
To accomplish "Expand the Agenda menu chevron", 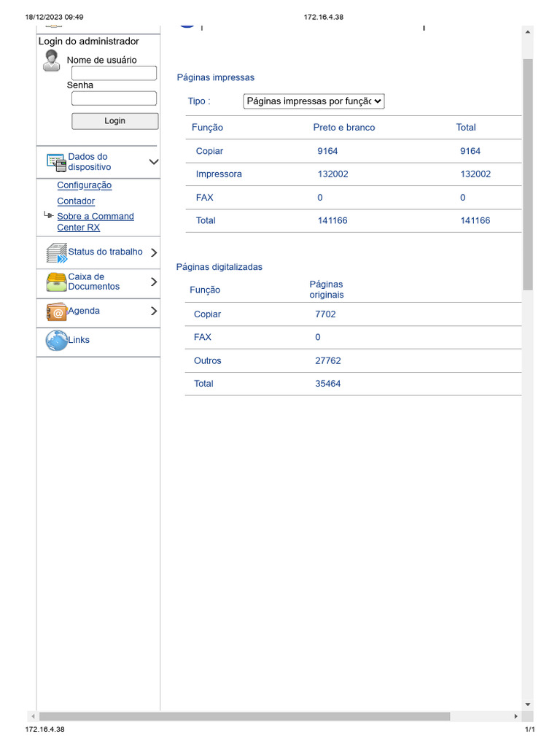I will pos(154,311).
